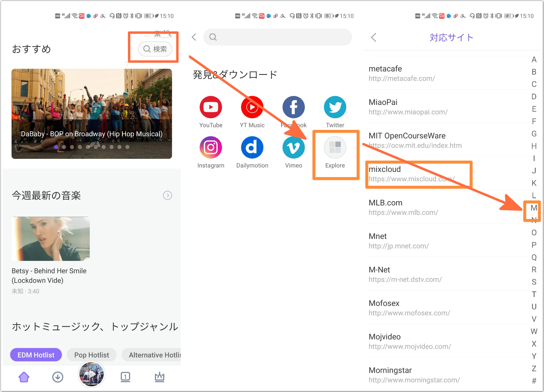Tap Wi-Fi icon in middle status bar
This screenshot has height=392, width=544.
click(x=255, y=16)
